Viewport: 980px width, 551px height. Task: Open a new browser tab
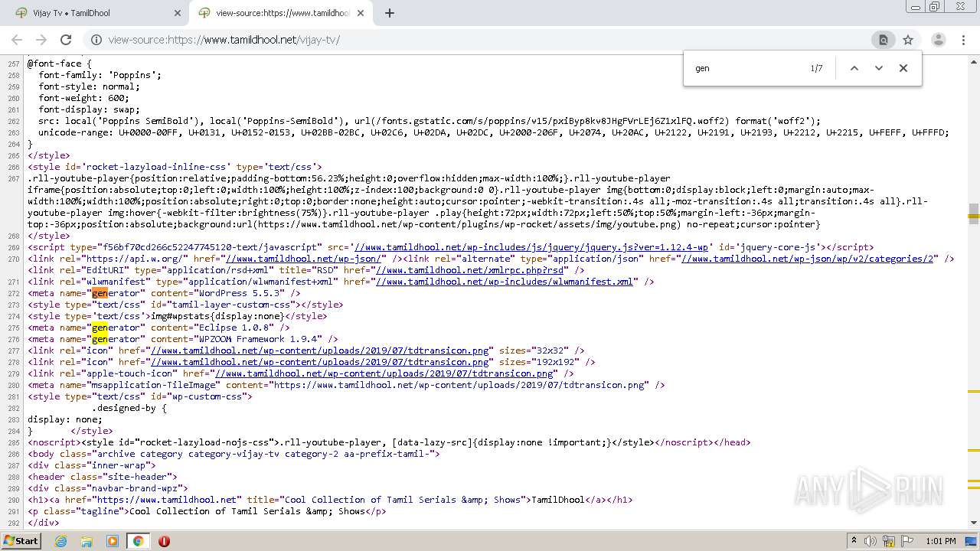[x=389, y=13]
